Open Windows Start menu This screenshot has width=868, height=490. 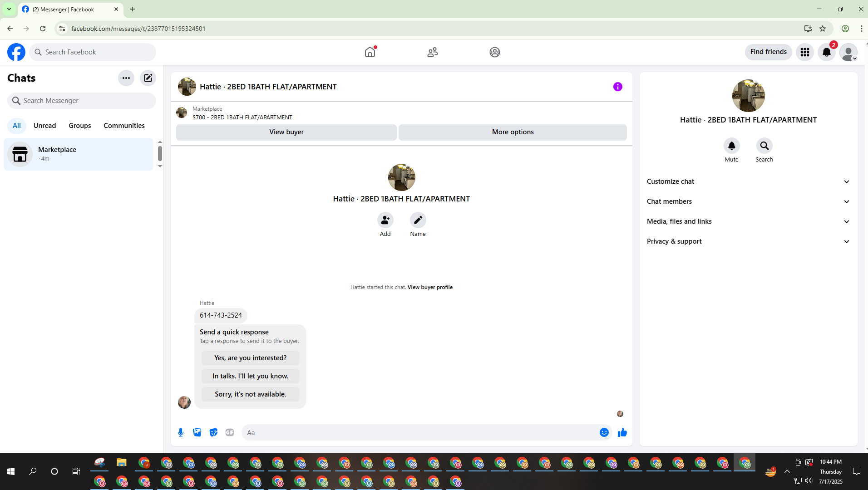click(x=11, y=471)
